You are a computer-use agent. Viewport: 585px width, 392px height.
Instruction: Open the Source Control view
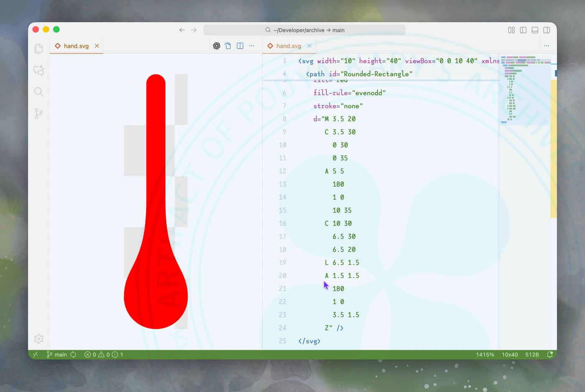(38, 114)
